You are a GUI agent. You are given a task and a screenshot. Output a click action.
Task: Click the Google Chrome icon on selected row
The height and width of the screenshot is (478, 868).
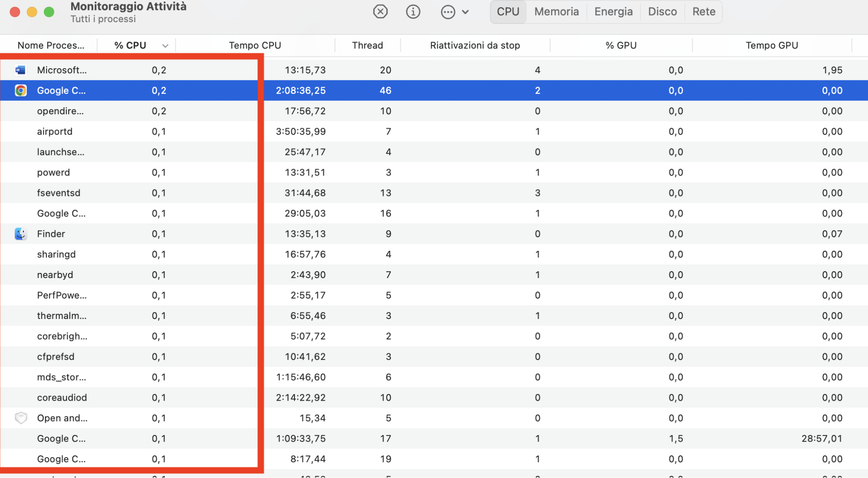(x=20, y=90)
